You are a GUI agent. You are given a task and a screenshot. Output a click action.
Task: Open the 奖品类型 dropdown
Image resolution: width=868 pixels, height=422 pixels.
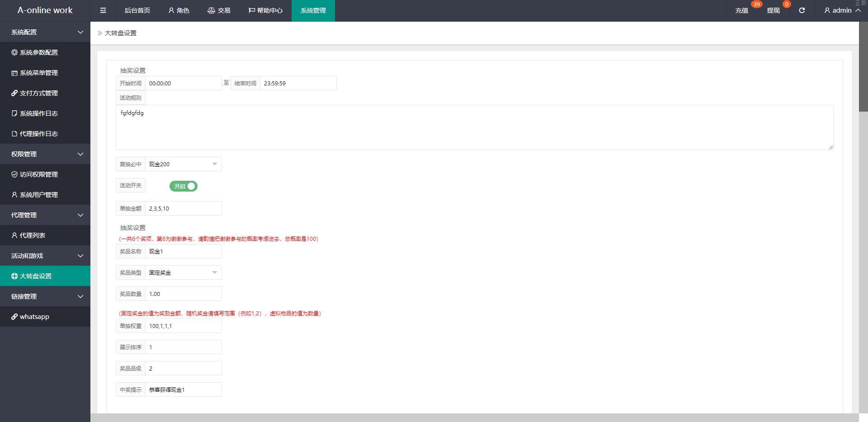(x=183, y=272)
